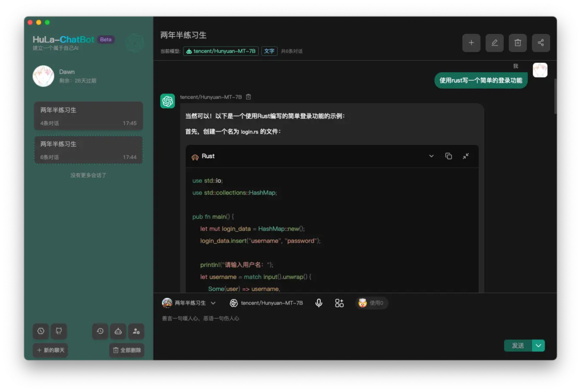This screenshot has height=392, width=581.
Task: Click the share icon in chat header
Action: (541, 43)
